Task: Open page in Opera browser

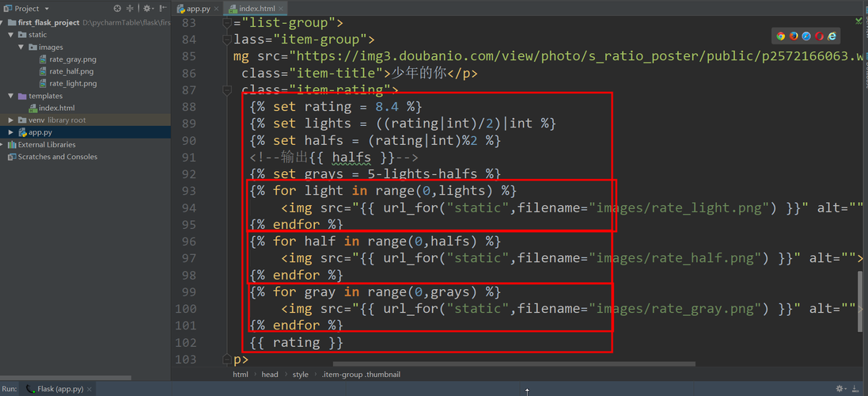Action: 819,36
